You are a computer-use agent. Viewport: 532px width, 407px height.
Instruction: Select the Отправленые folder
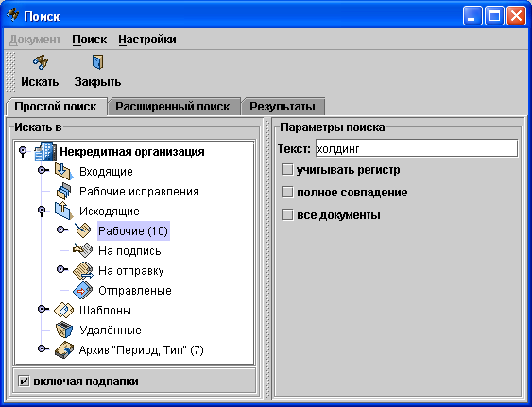point(135,291)
